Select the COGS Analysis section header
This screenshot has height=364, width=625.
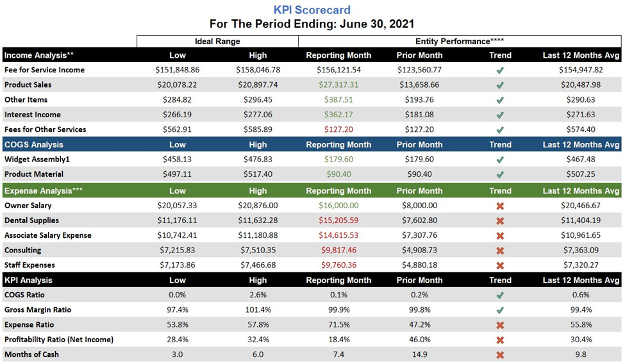33,144
